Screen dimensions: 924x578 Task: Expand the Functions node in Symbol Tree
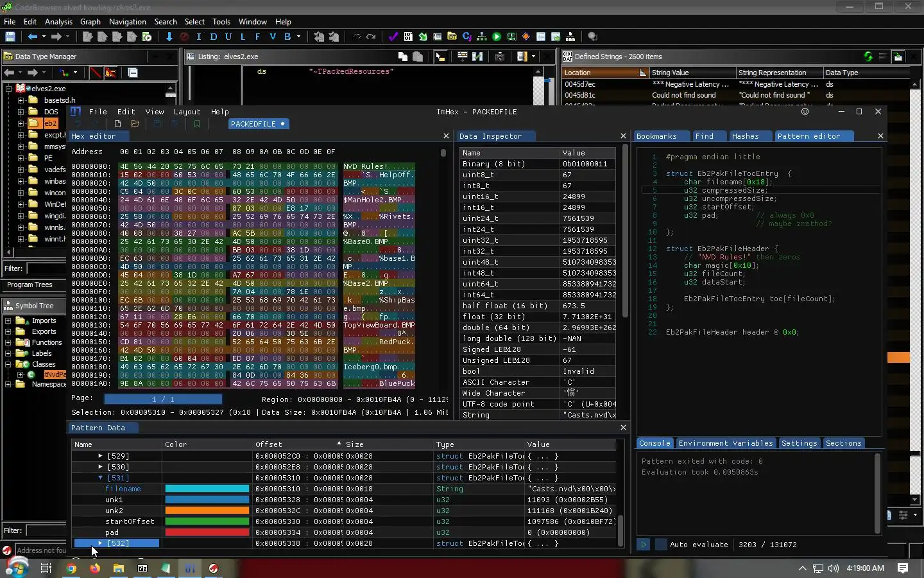tap(8, 343)
